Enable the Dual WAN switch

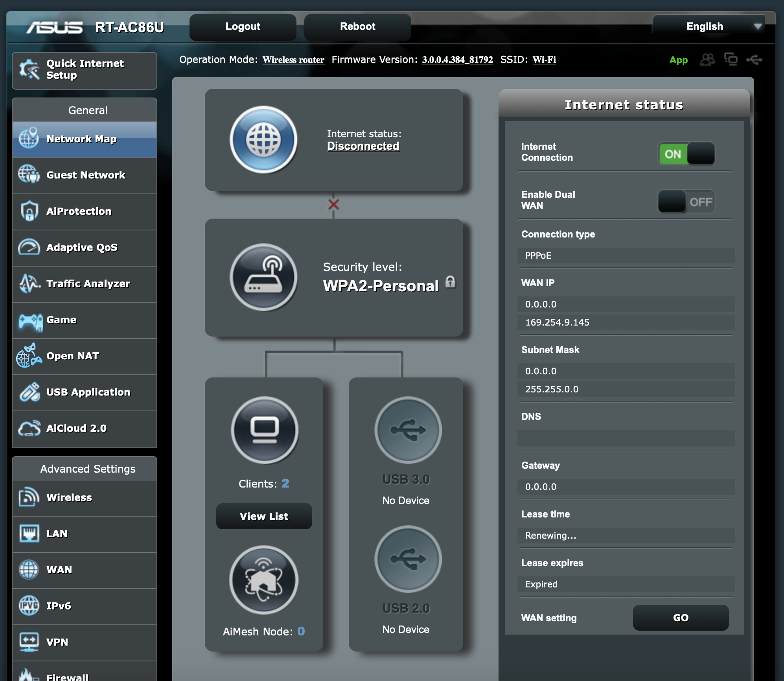(686, 202)
